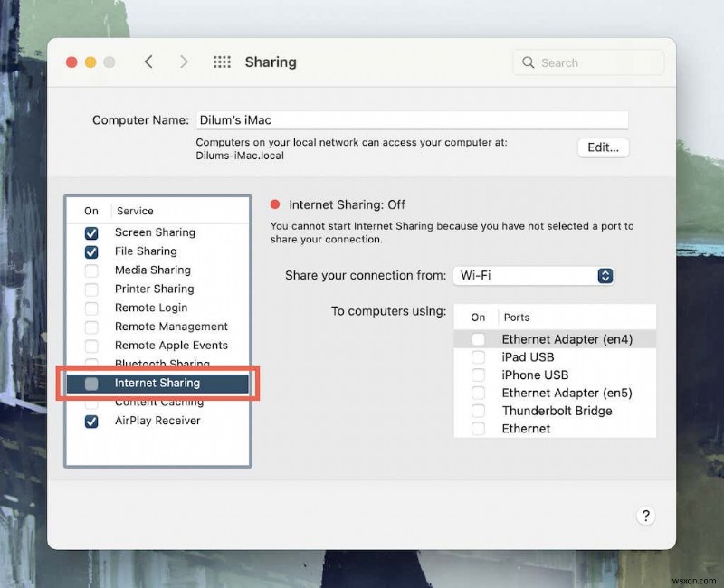Enable the Internet Sharing checkbox

point(90,383)
